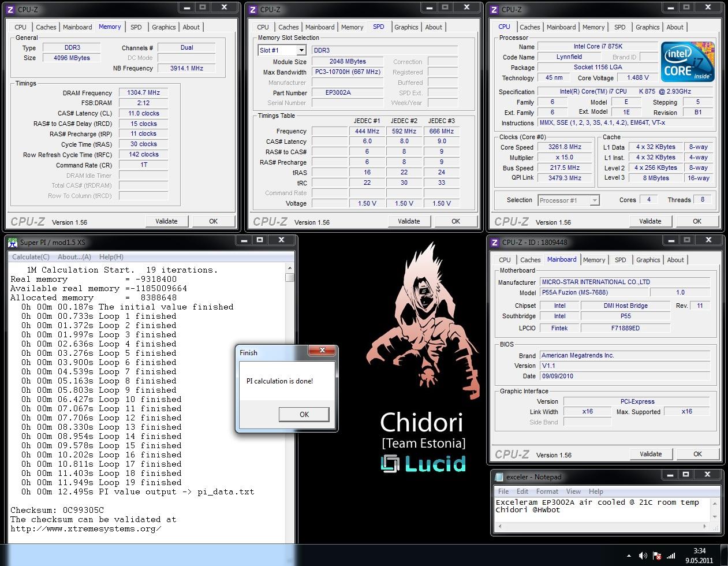728x566 pixels.
Task: Click the LPCIO value F71889ED
Action: tap(625, 328)
